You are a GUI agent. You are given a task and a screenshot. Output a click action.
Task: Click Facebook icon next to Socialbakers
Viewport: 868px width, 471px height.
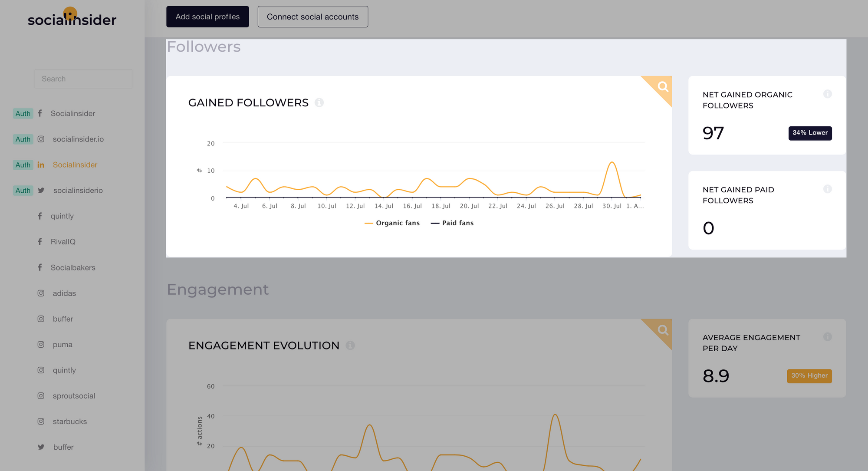(x=40, y=267)
